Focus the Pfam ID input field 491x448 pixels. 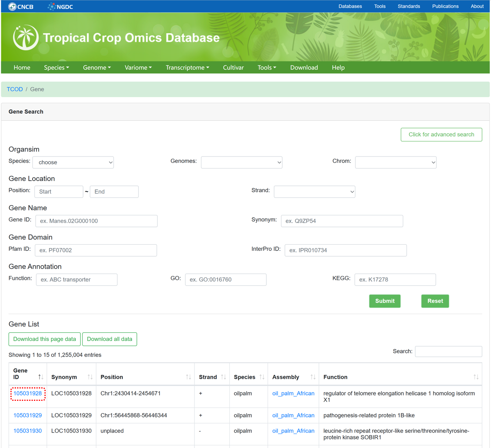pyautogui.click(x=96, y=250)
